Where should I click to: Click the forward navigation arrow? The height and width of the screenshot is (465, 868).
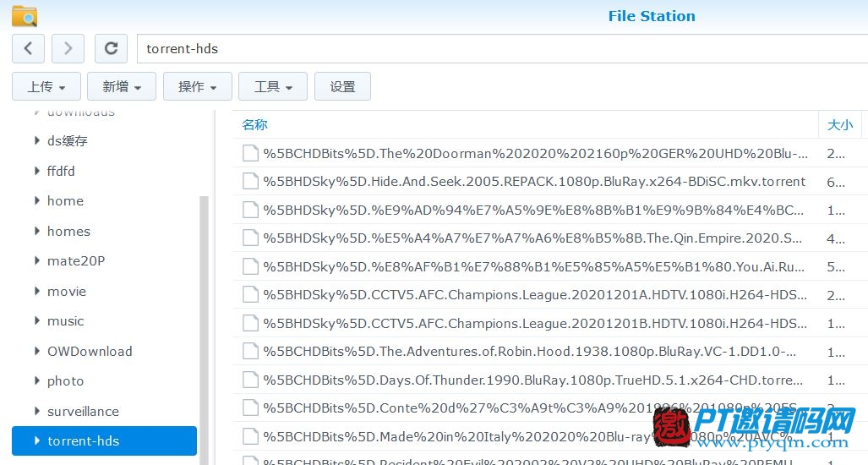[x=68, y=49]
